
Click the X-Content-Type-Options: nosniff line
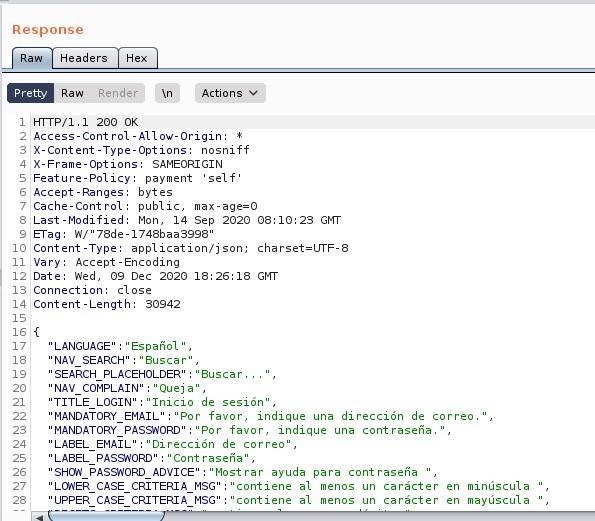tap(141, 150)
